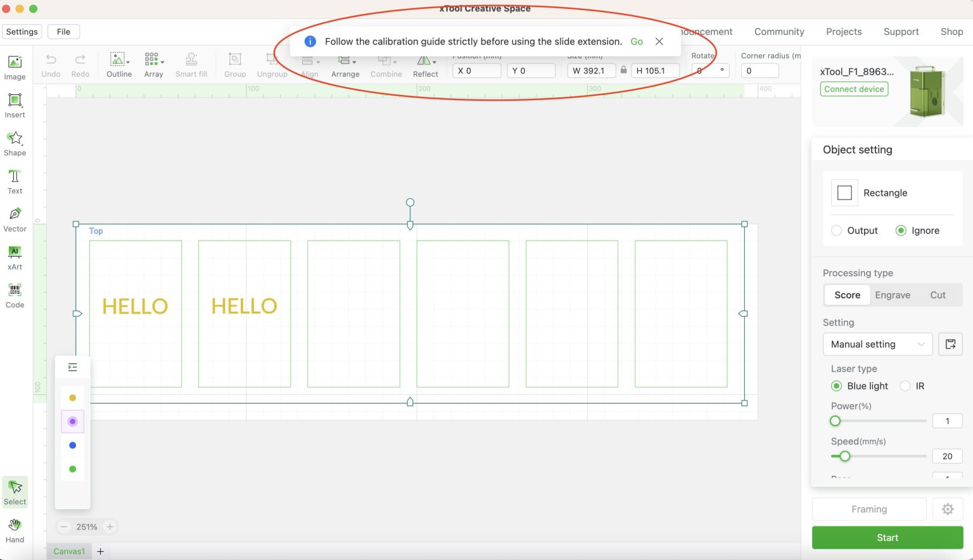Select the Text tool
Viewport: 973px width, 560px height.
[x=15, y=181]
